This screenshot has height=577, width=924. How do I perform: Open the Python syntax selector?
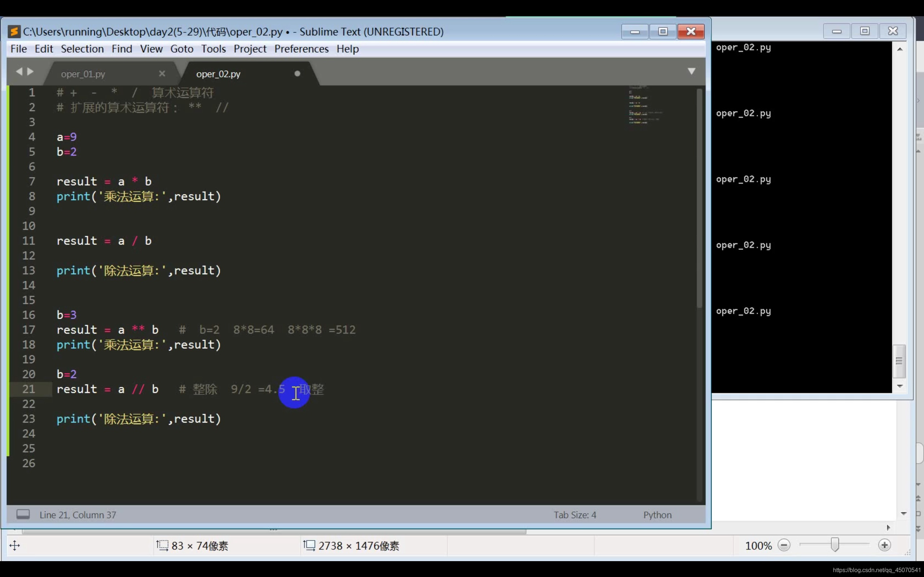pyautogui.click(x=657, y=515)
